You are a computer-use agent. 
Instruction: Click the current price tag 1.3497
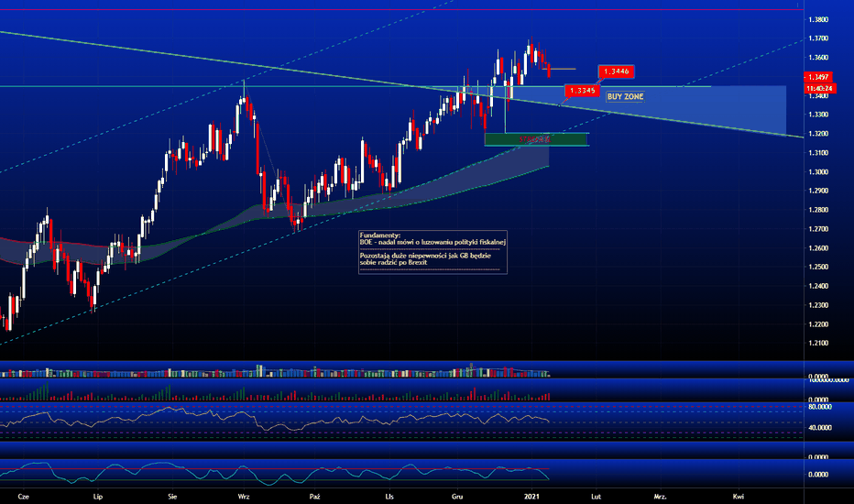pos(818,77)
